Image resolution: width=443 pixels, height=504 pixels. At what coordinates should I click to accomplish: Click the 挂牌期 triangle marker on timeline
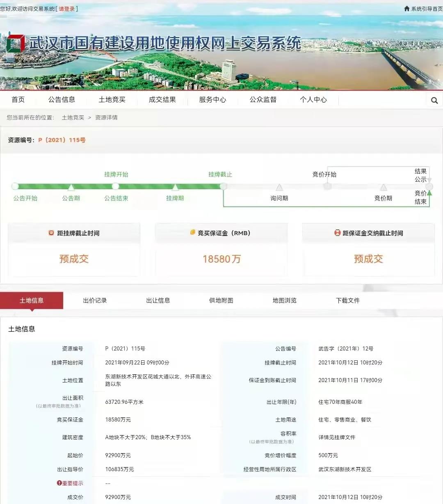pyautogui.click(x=175, y=188)
